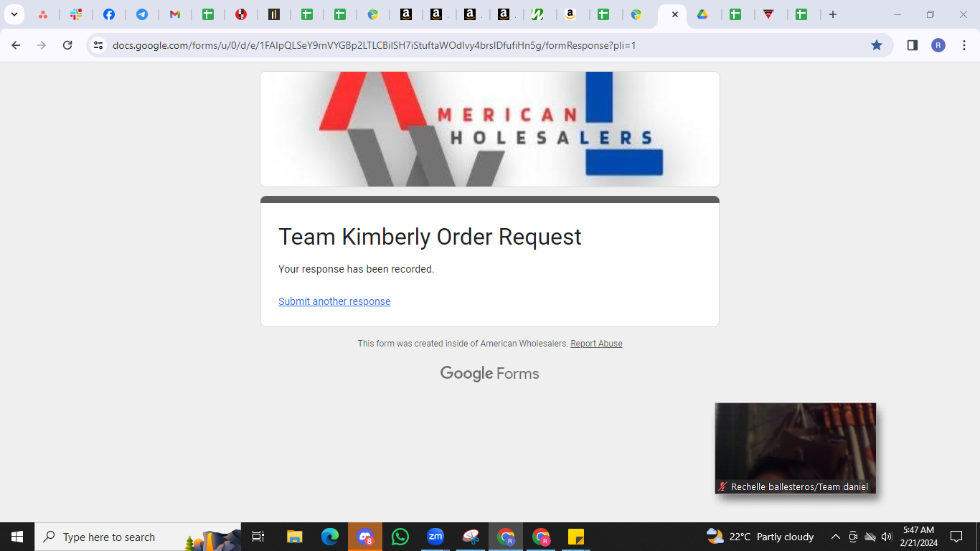Open Sticky Notes from the taskbar
Screen dimensions: 980x551
point(576,537)
